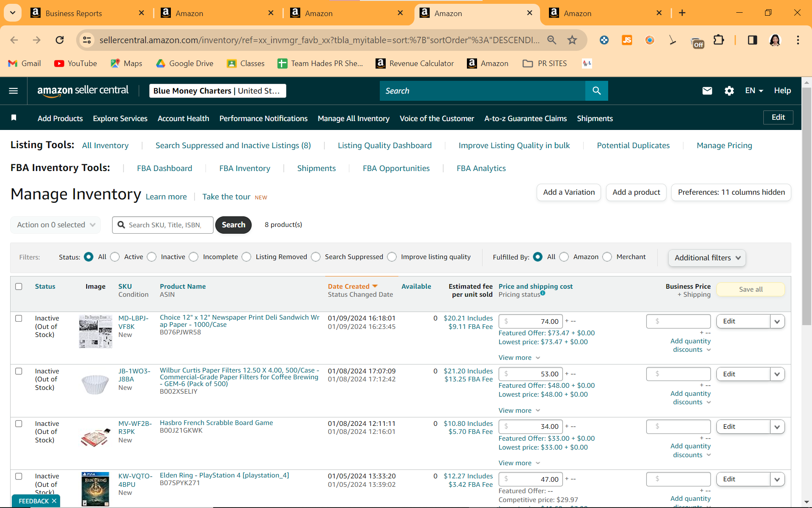Click the zoom magnifier icon in address bar
This screenshot has height=508, width=812.
551,40
